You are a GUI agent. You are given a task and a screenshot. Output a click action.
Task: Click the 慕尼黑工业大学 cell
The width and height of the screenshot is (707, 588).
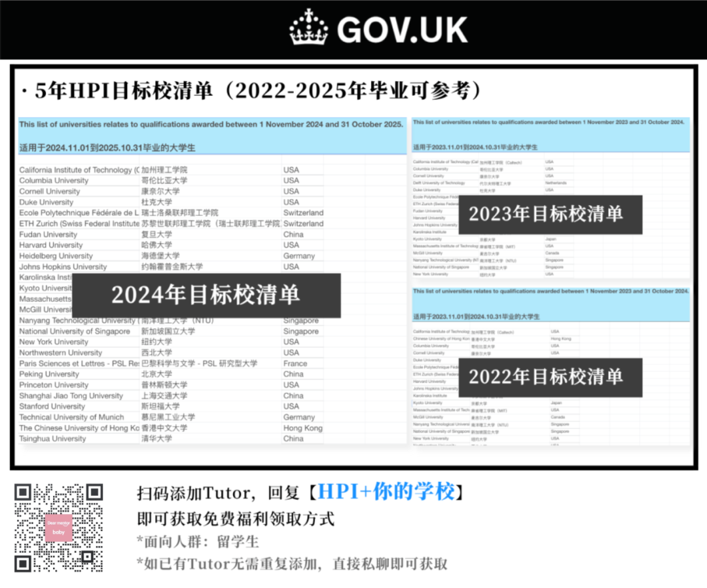(168, 417)
